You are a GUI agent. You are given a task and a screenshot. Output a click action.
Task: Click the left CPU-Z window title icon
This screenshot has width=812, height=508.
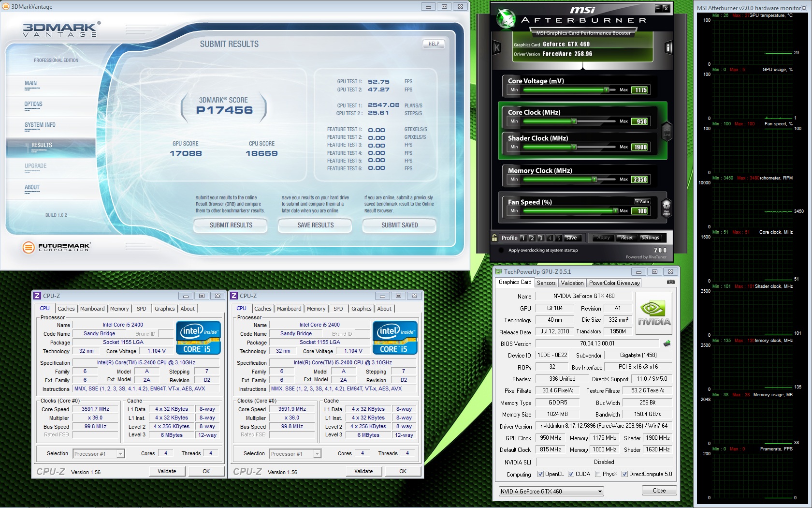coord(37,296)
